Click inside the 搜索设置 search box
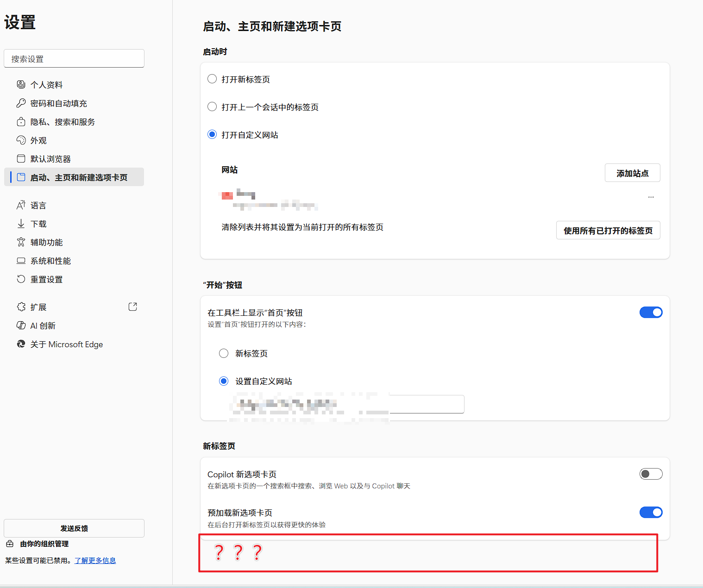703x588 pixels. (74, 58)
